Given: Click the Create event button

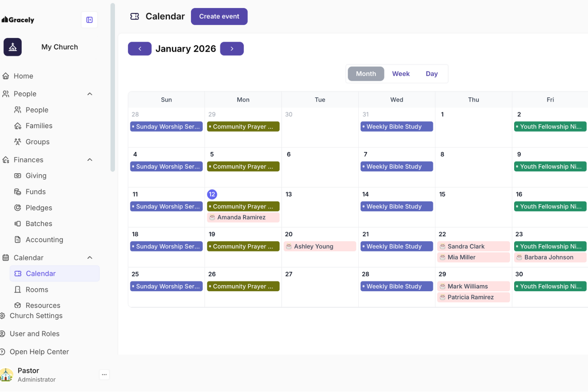Looking at the screenshot, I should (219, 16).
